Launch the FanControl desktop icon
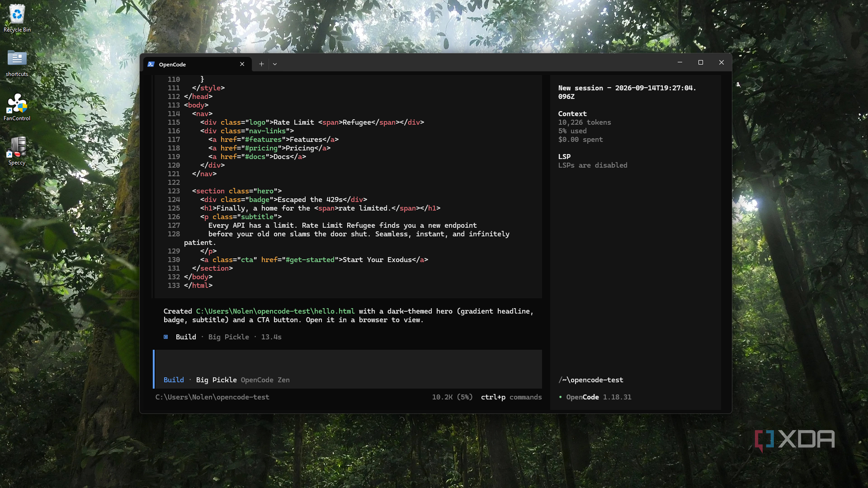 pyautogui.click(x=17, y=107)
